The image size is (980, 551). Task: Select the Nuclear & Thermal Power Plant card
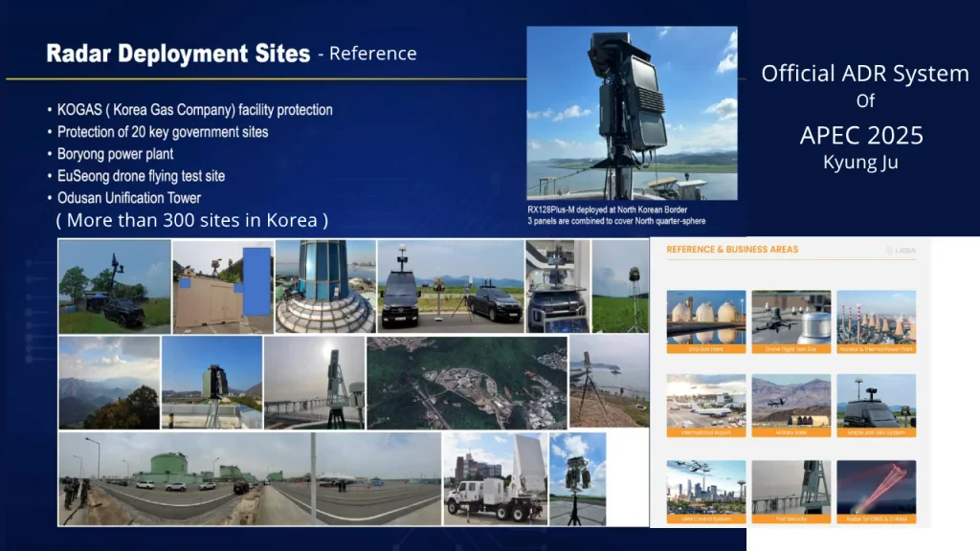[x=877, y=321]
